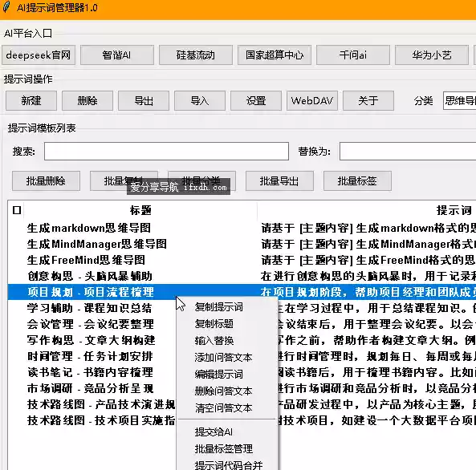The width and height of the screenshot is (476, 470).
Task: Focus the 替换为 replace input field
Action: tap(408, 151)
